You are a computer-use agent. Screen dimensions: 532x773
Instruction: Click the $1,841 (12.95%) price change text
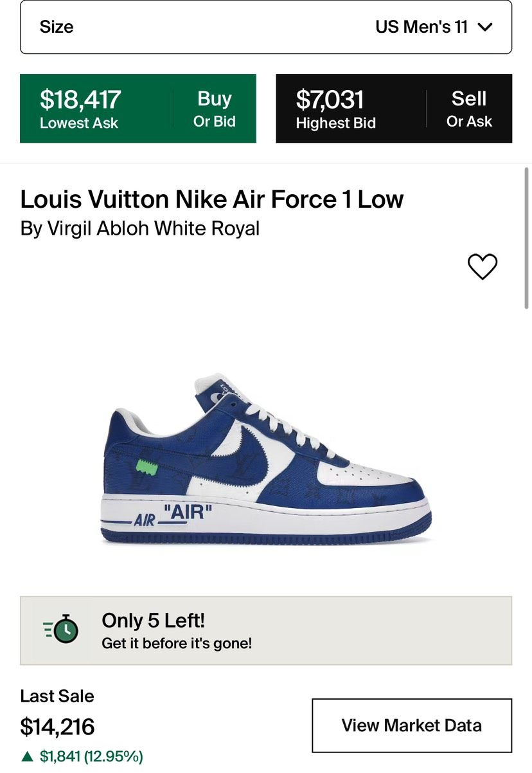coord(91,756)
